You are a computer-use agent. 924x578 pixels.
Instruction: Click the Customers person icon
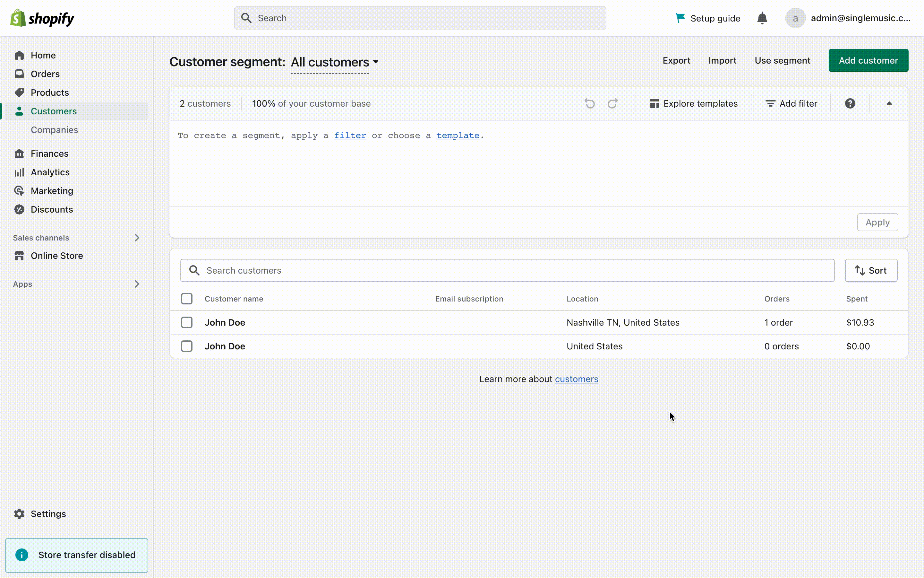click(19, 111)
